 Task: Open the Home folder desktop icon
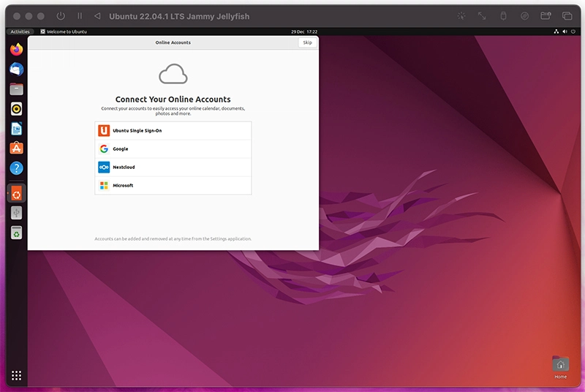560,367
